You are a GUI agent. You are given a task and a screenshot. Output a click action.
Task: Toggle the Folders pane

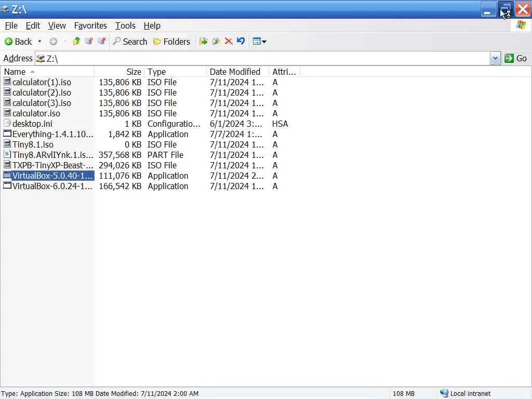[x=171, y=42]
